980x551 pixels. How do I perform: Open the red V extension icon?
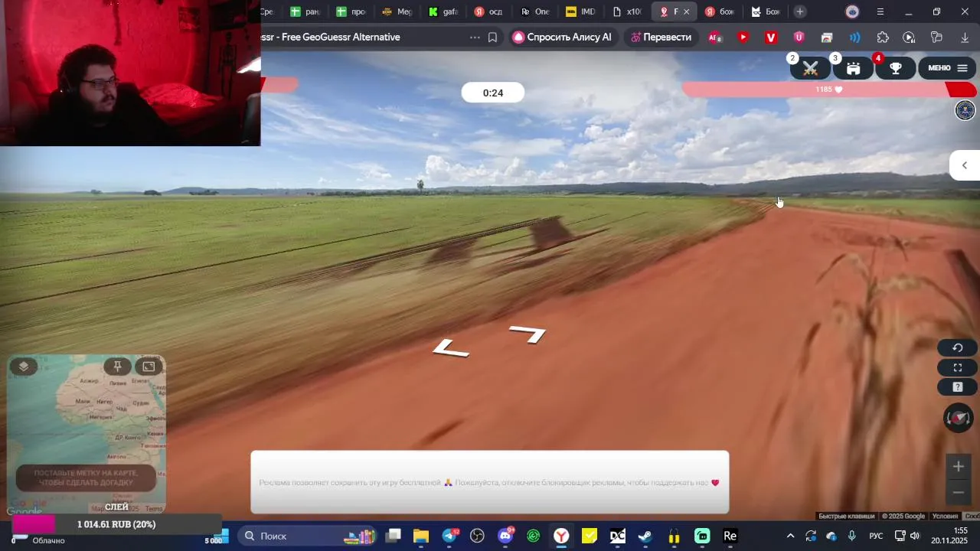coord(771,37)
